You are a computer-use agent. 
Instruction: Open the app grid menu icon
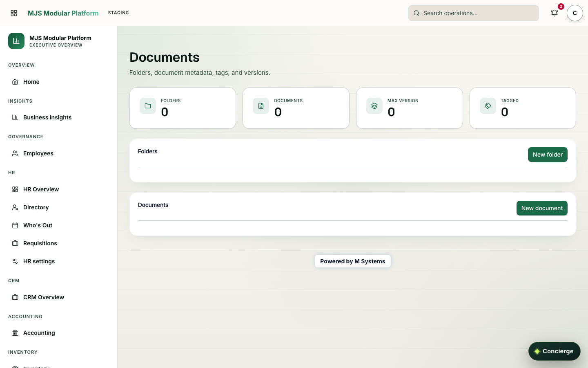click(x=14, y=13)
